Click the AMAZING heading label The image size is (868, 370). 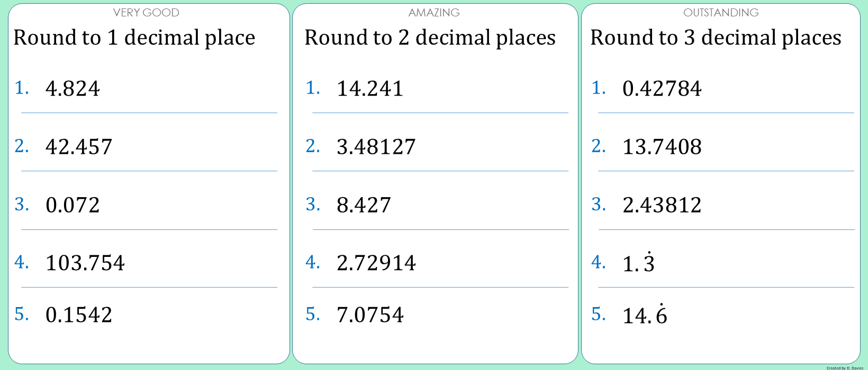[434, 13]
